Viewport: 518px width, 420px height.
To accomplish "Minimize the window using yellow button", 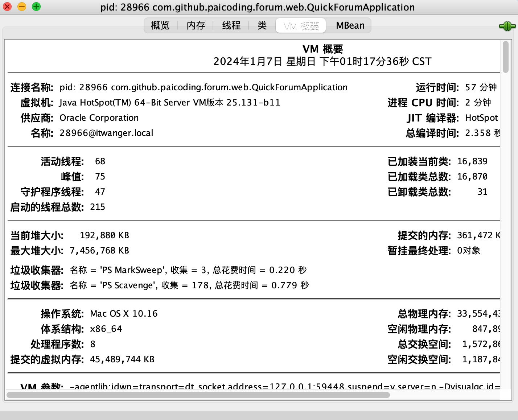I will coord(22,7).
